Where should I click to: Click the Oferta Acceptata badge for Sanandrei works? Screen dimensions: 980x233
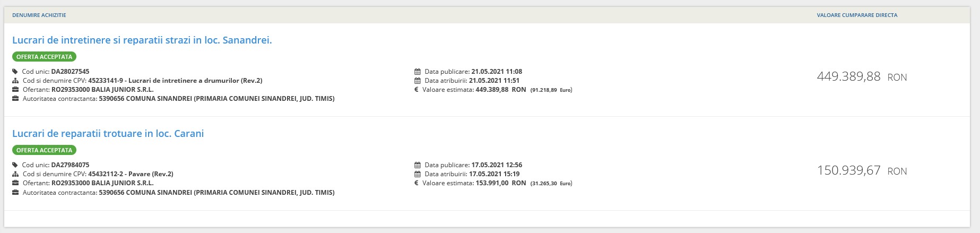pos(45,57)
